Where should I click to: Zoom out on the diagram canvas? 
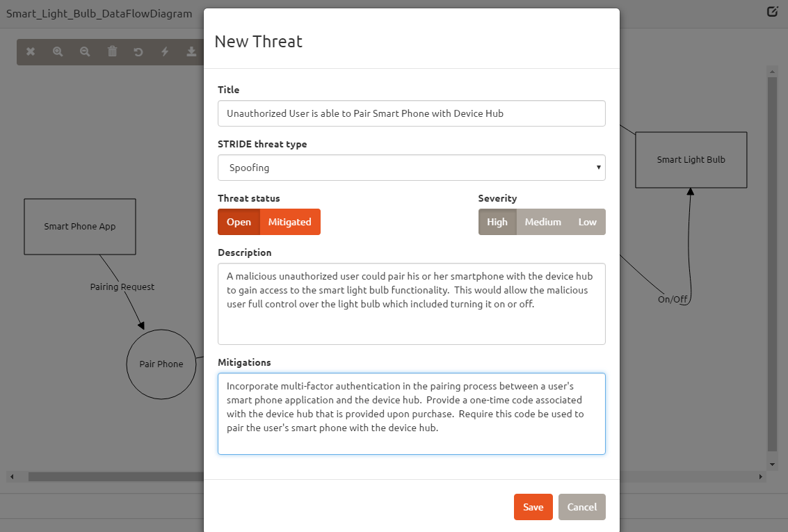[85, 51]
